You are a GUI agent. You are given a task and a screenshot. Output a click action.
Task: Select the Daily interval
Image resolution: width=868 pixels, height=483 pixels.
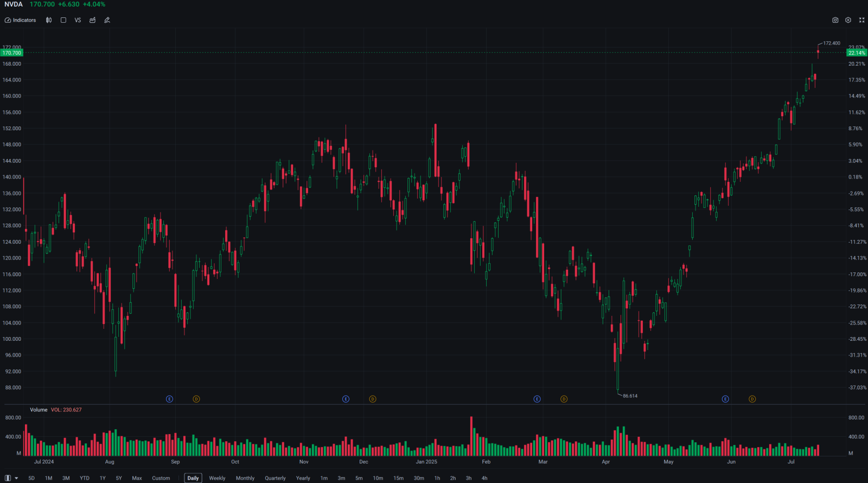193,478
